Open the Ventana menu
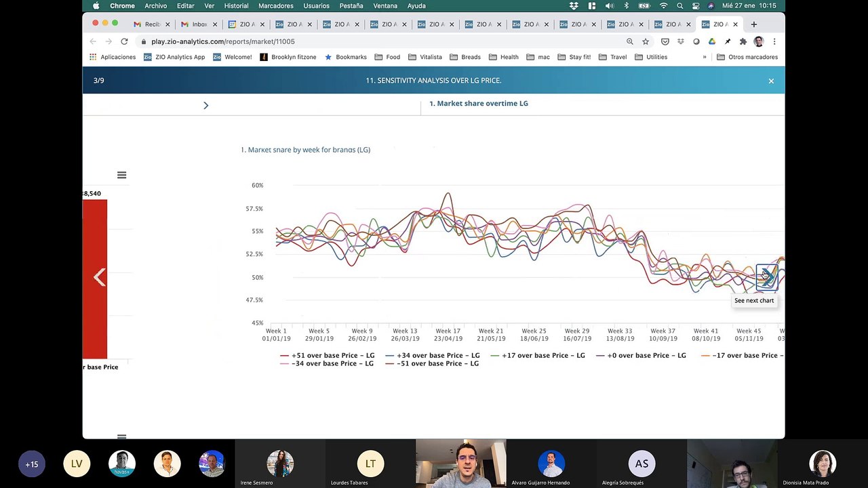Viewport: 868px width, 488px height. [385, 5]
